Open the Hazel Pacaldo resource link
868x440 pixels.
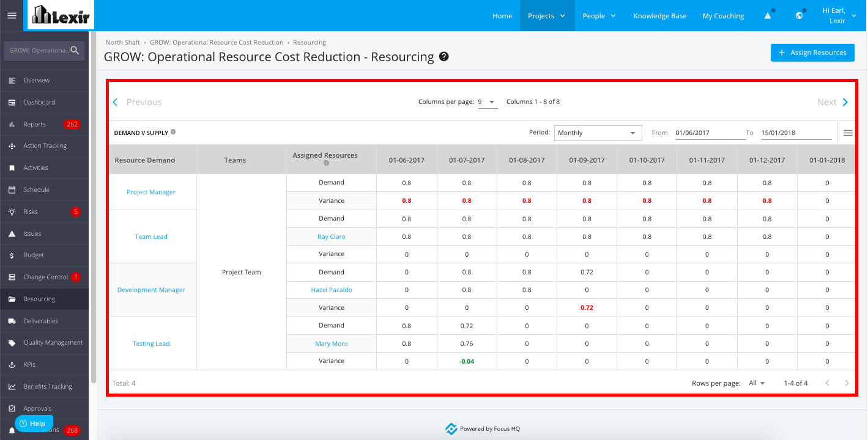pyautogui.click(x=332, y=290)
